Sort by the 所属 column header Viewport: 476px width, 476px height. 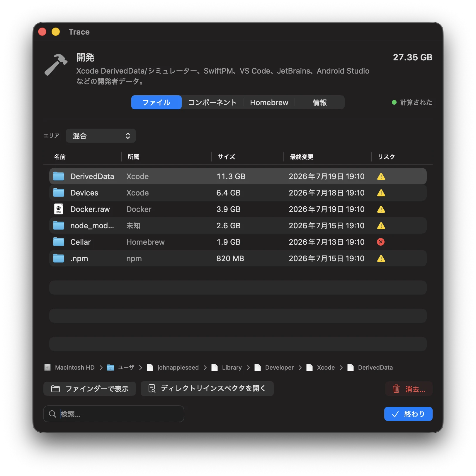click(133, 157)
